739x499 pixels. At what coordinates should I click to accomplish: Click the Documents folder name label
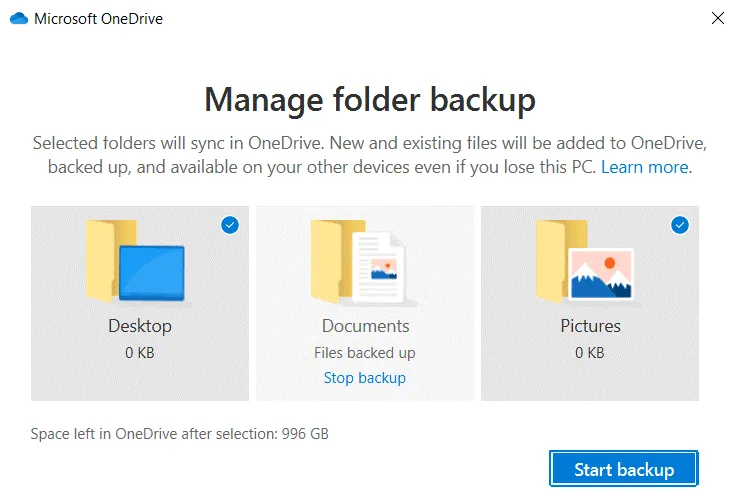[365, 326]
